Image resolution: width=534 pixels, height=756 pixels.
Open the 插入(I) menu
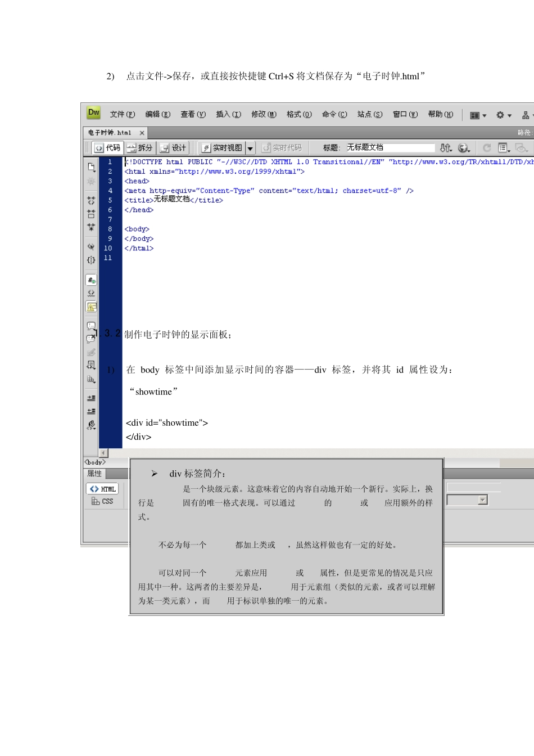(x=228, y=114)
